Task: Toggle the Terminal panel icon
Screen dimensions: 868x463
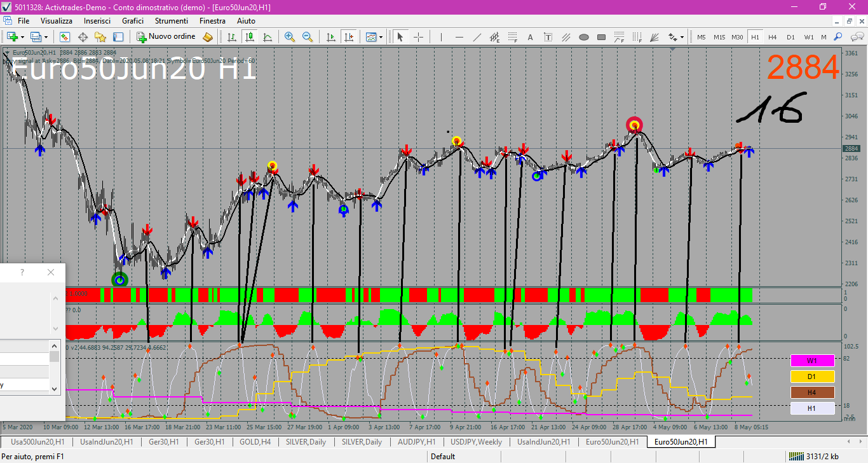Action: [x=118, y=37]
